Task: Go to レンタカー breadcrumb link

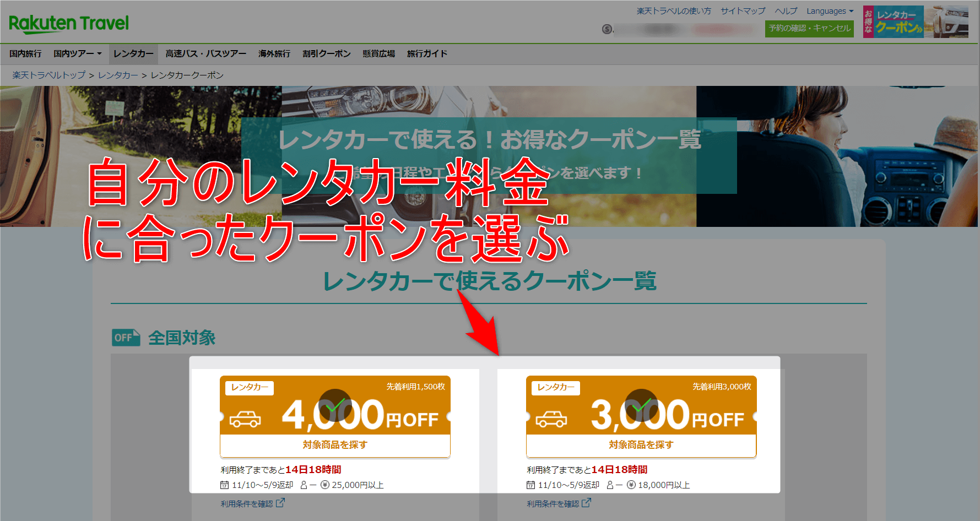Action: click(x=118, y=75)
